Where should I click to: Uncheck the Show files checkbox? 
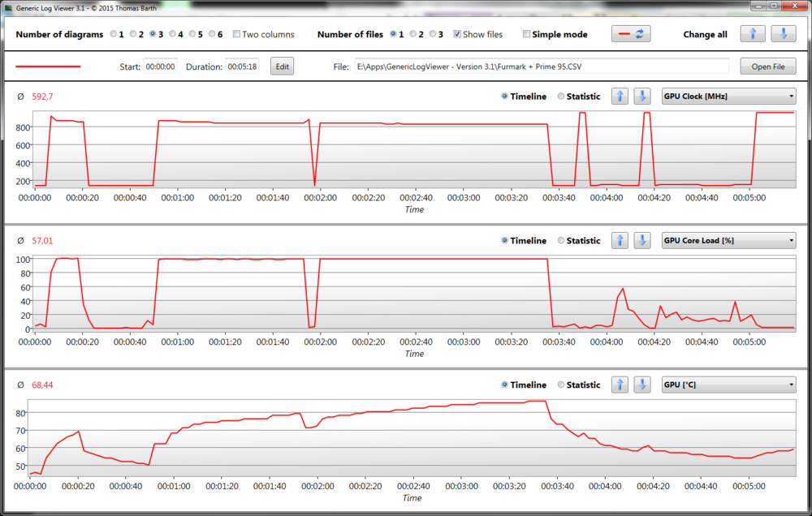[457, 35]
